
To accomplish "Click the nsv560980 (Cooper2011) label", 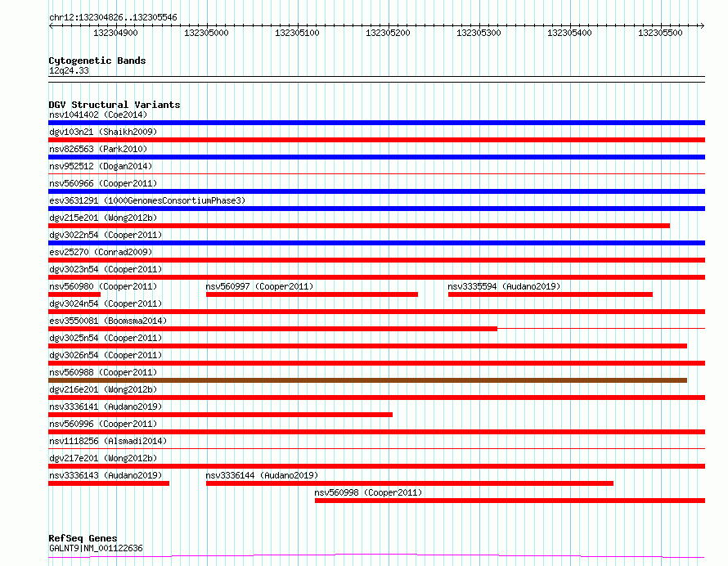I will point(103,286).
